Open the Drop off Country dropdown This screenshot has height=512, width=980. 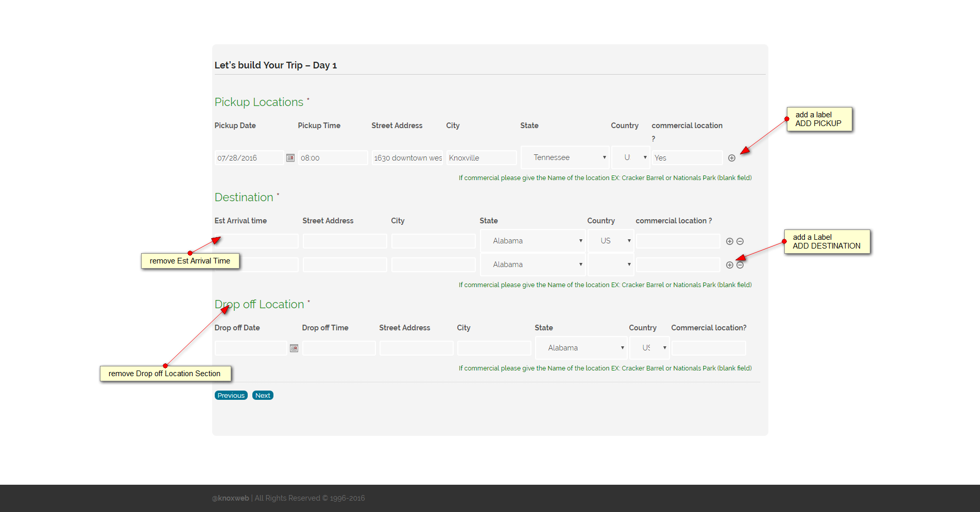point(650,348)
